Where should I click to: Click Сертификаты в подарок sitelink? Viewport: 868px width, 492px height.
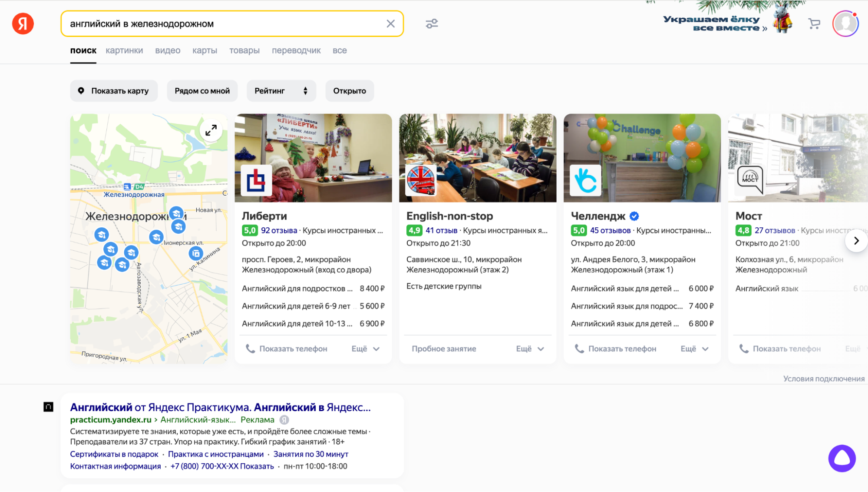tap(114, 454)
